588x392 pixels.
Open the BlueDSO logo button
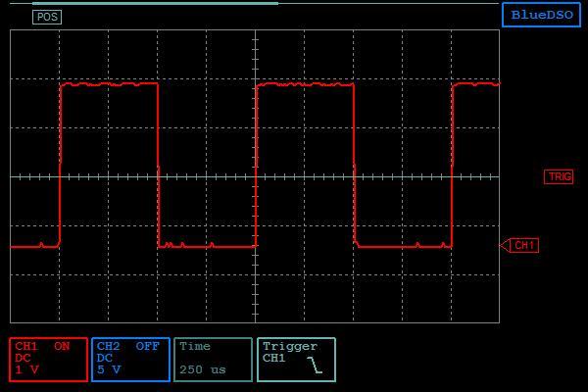(542, 15)
